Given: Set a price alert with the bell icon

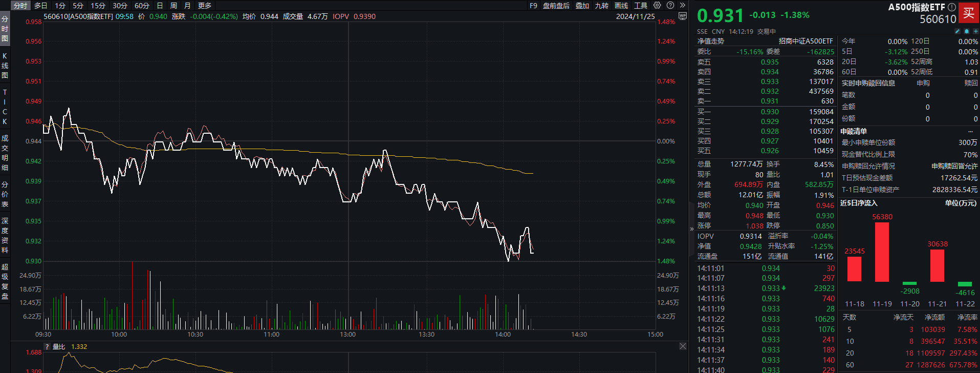Looking at the screenshot, I should pyautogui.click(x=967, y=31).
